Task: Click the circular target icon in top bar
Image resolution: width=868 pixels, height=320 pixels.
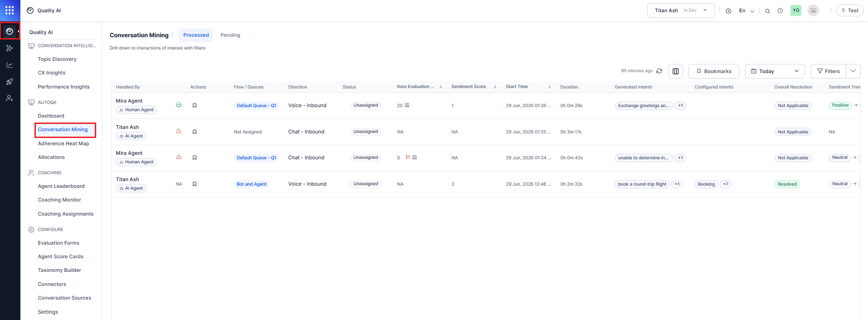Action: pyautogui.click(x=728, y=11)
